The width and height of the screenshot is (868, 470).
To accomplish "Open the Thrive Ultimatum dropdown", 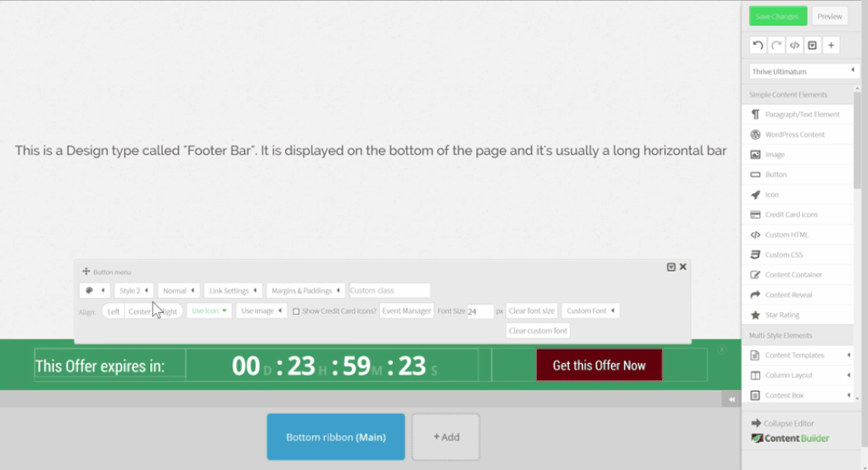I will 804,71.
